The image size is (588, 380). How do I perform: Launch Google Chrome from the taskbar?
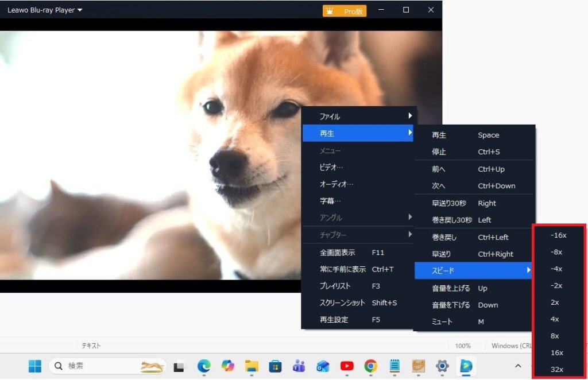[x=371, y=366]
